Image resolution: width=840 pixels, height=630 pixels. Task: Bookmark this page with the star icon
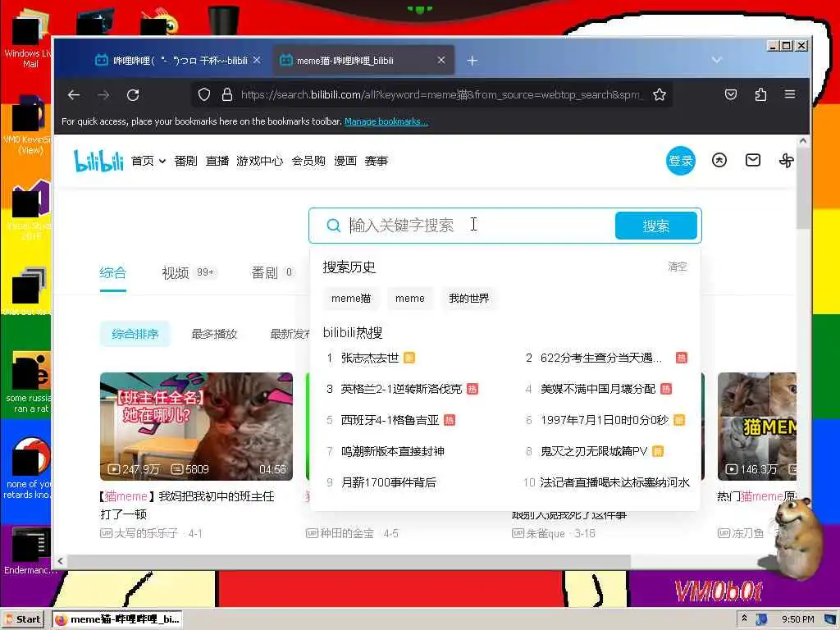click(x=660, y=95)
